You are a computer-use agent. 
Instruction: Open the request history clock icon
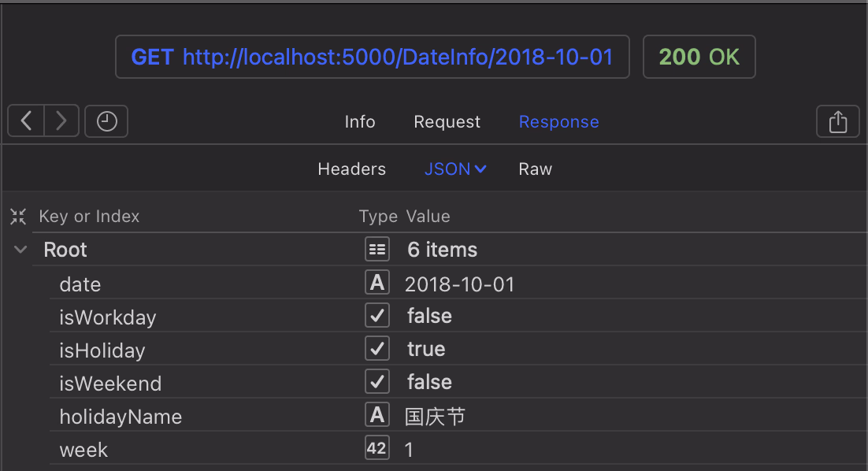point(106,121)
